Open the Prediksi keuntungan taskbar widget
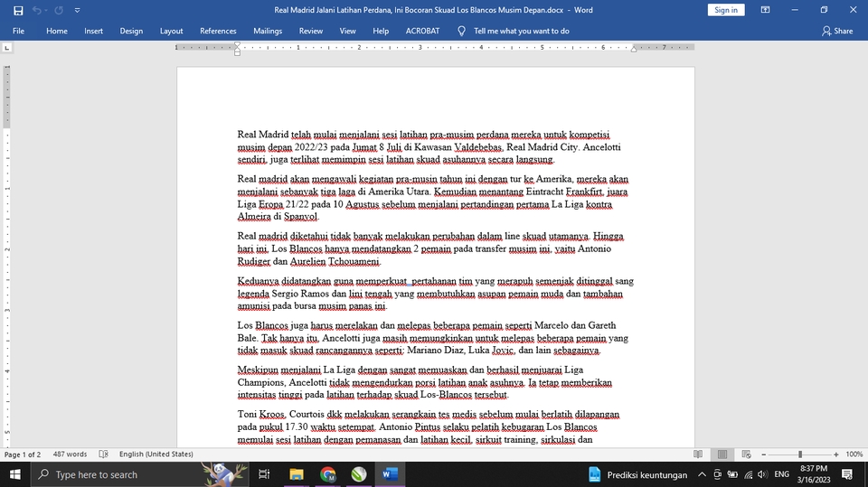 [x=637, y=474]
